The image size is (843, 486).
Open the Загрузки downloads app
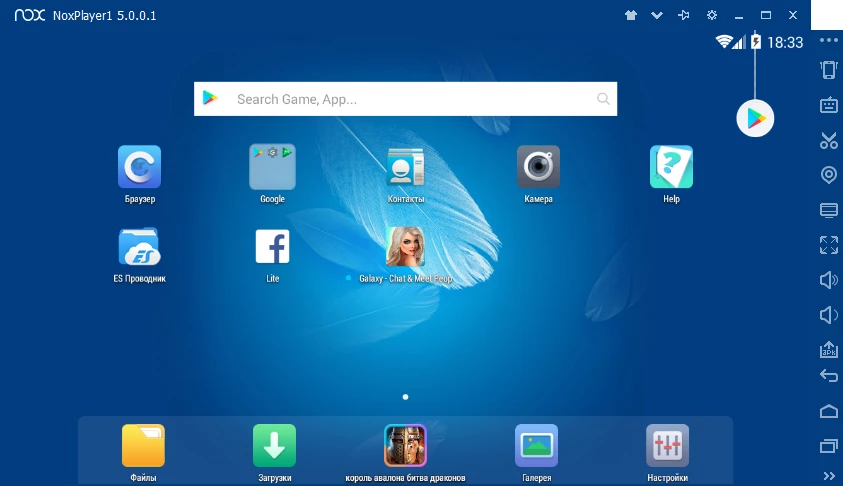pyautogui.click(x=274, y=446)
